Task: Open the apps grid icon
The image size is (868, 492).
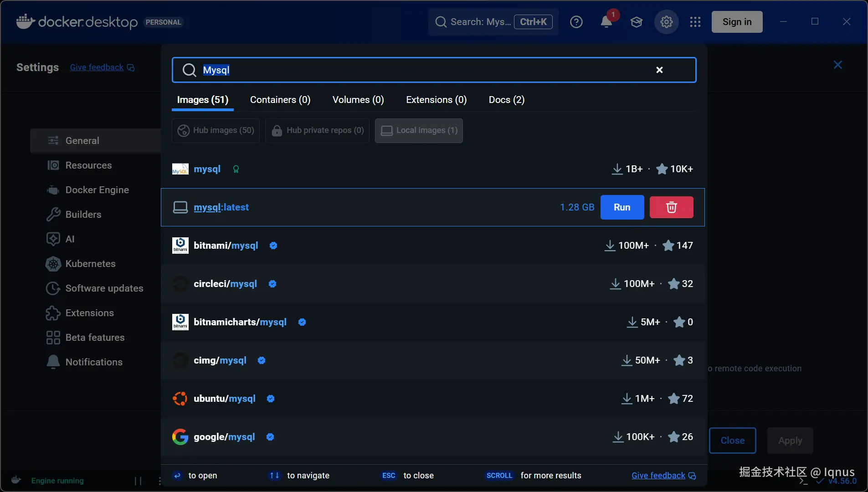Action: pyautogui.click(x=695, y=22)
